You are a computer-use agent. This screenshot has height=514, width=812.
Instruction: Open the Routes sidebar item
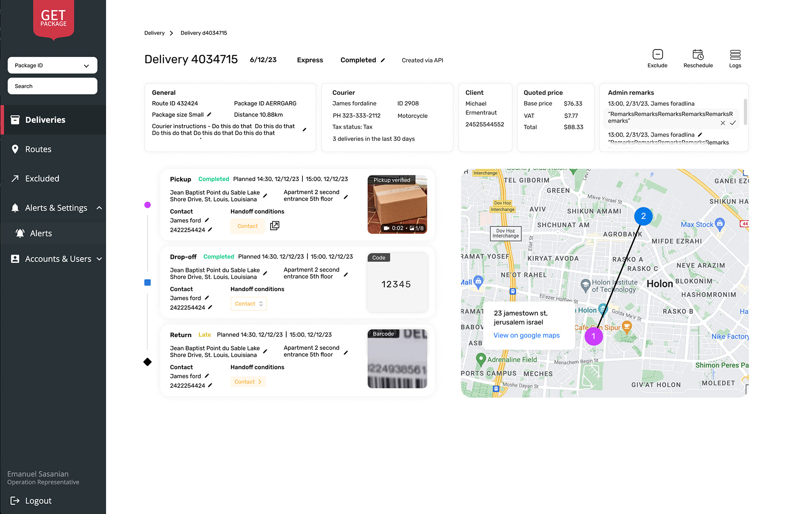point(38,149)
